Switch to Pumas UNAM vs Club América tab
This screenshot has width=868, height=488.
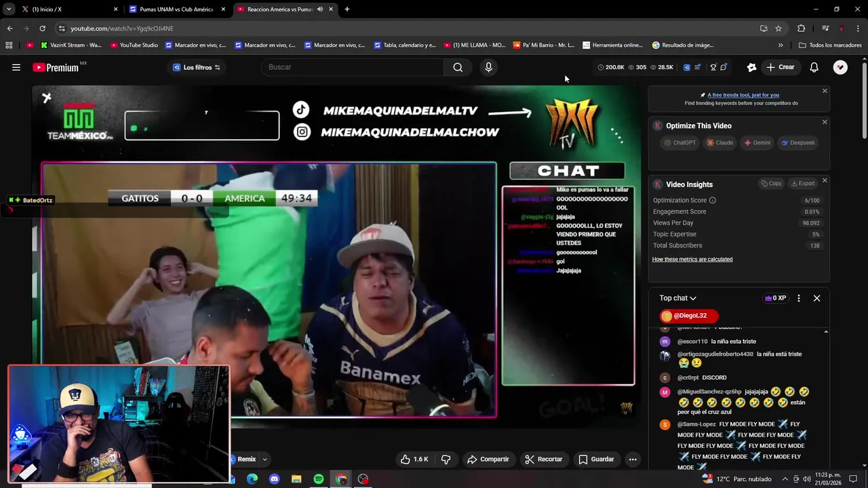(x=178, y=9)
